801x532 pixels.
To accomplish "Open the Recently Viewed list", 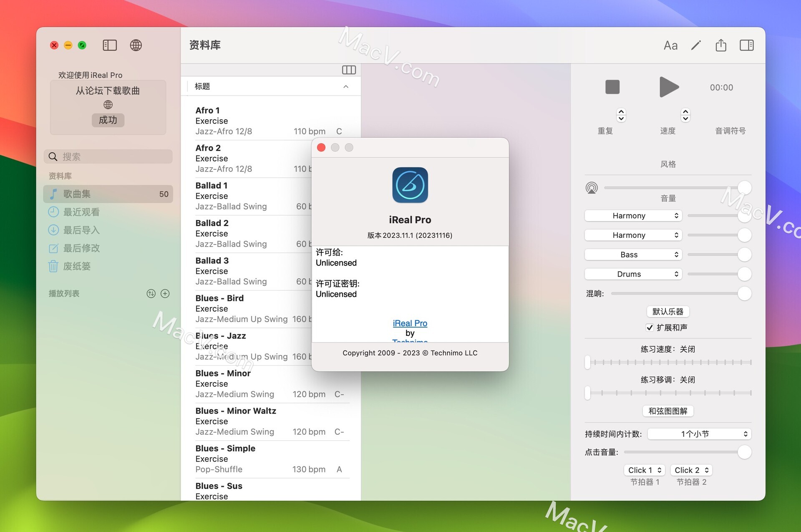I will 108,212.
